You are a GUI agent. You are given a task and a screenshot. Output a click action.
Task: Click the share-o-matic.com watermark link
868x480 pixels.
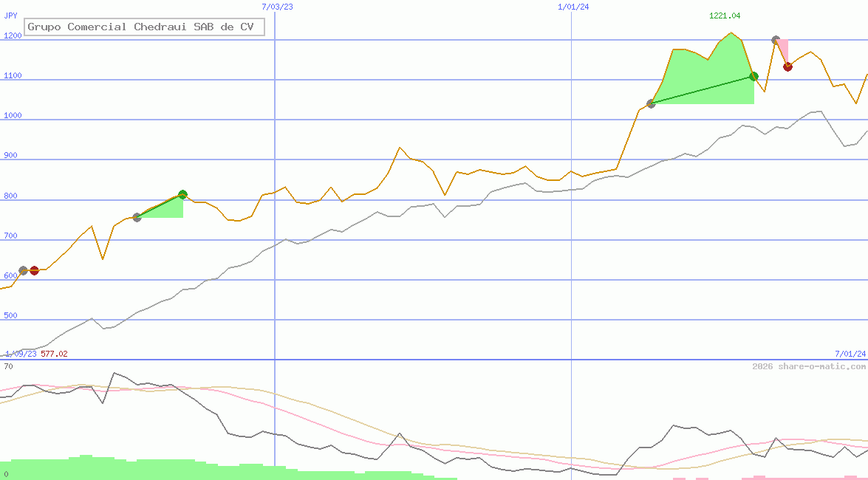(x=809, y=366)
